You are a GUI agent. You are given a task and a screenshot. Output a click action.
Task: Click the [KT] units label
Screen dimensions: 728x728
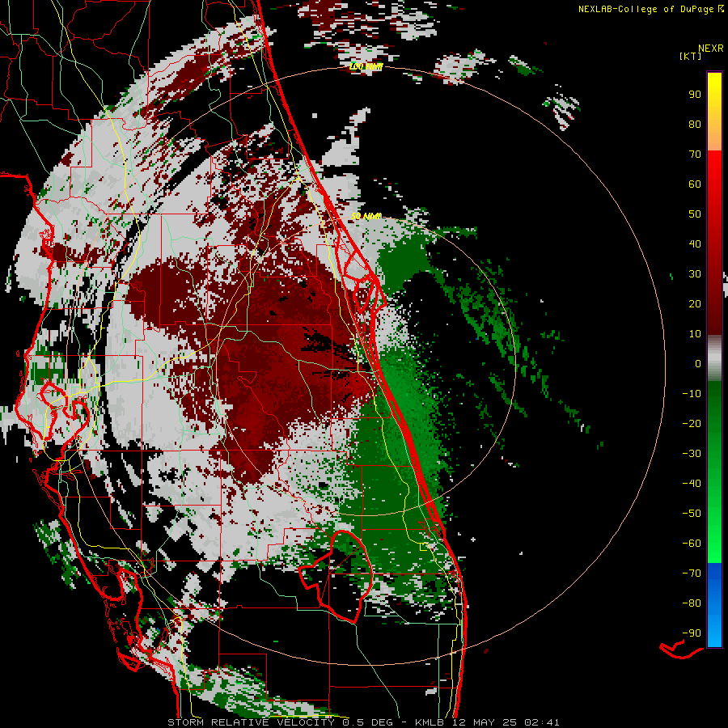click(x=691, y=56)
